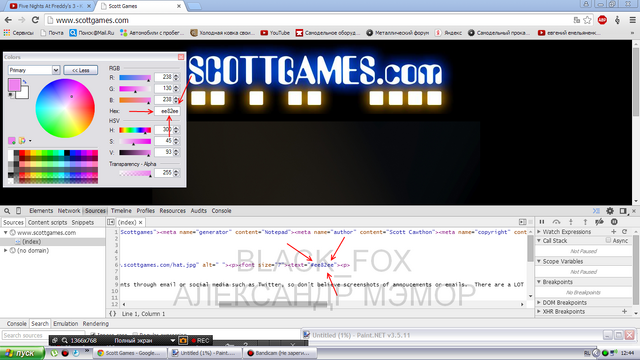The height and width of the screenshot is (360, 640).
Task: Click the '<< Less' button
Action: [81, 70]
